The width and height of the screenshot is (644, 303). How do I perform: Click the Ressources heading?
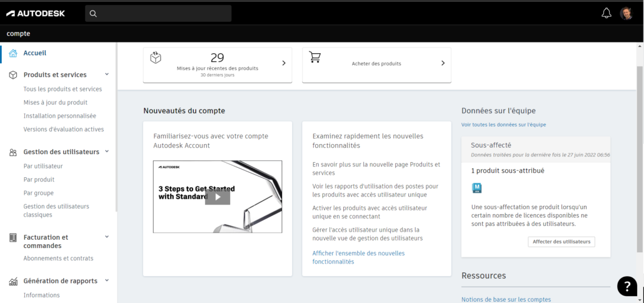click(483, 275)
